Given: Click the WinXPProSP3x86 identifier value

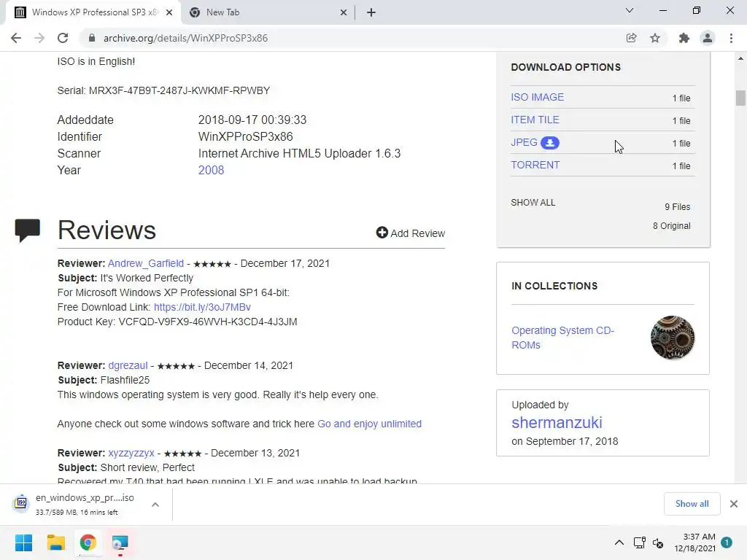Looking at the screenshot, I should [x=245, y=136].
